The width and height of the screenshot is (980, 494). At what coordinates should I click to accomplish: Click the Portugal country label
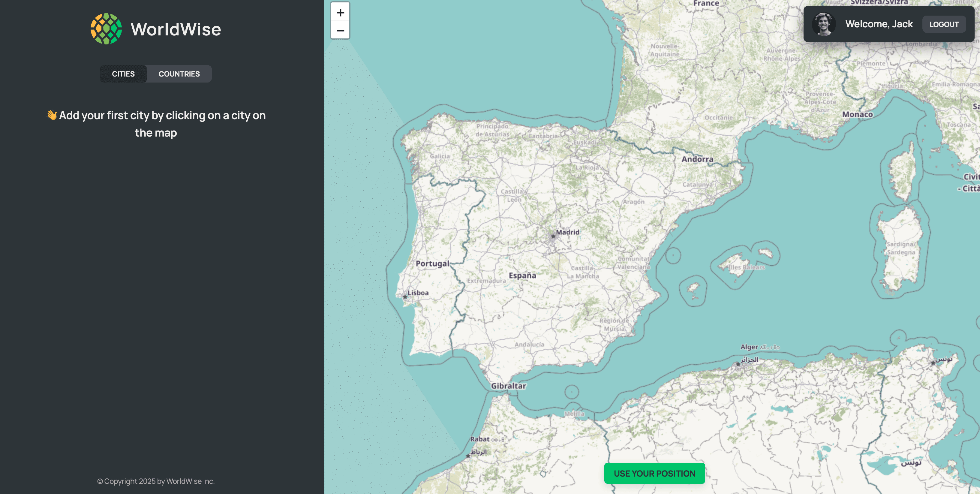point(432,264)
